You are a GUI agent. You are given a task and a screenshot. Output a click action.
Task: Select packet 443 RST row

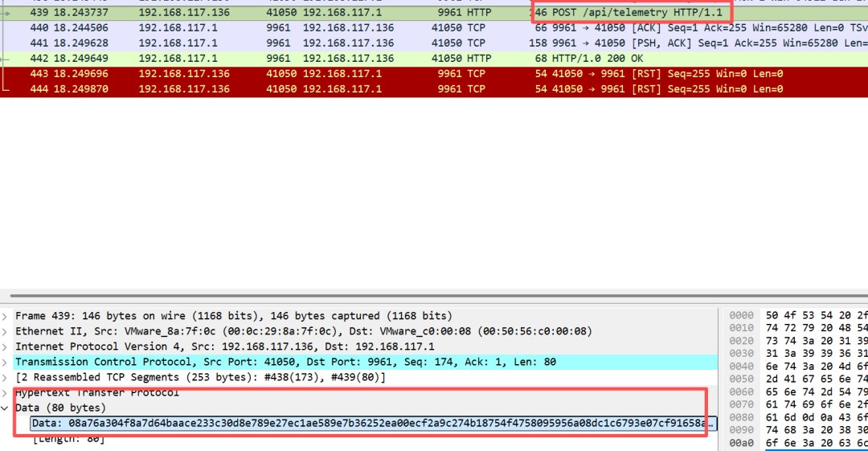[x=434, y=74]
